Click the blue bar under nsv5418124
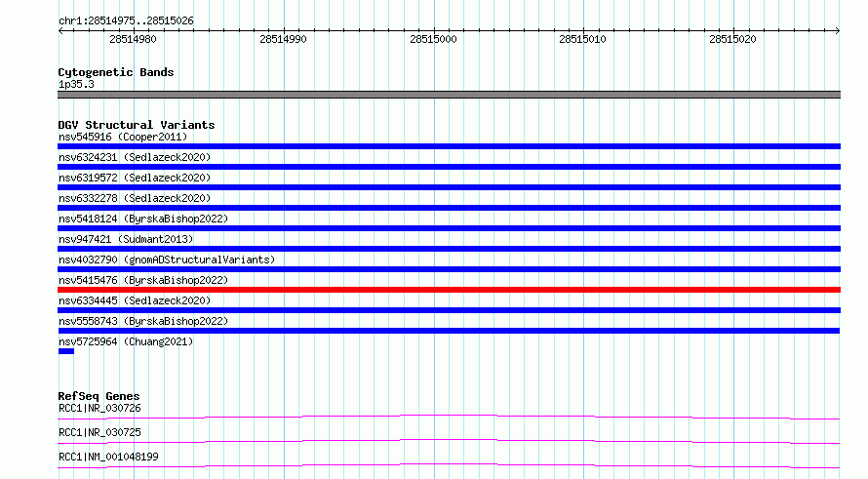 pos(449,228)
